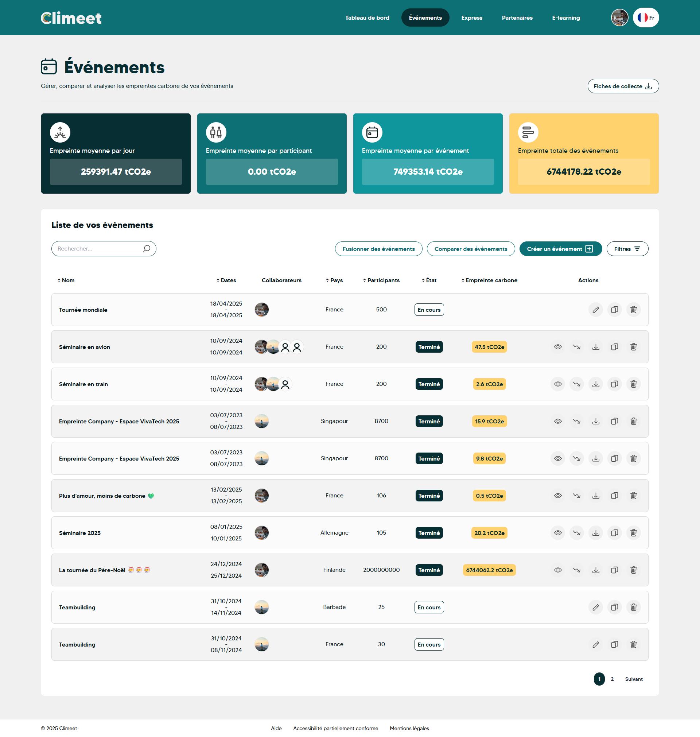Image resolution: width=700 pixels, height=737 pixels.
Task: Click search magnifier icon in Rechercher field
Action: click(147, 249)
